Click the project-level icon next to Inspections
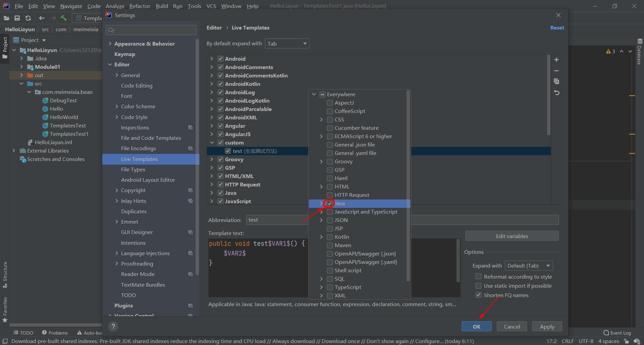The width and height of the screenshot is (644, 345). (x=191, y=127)
